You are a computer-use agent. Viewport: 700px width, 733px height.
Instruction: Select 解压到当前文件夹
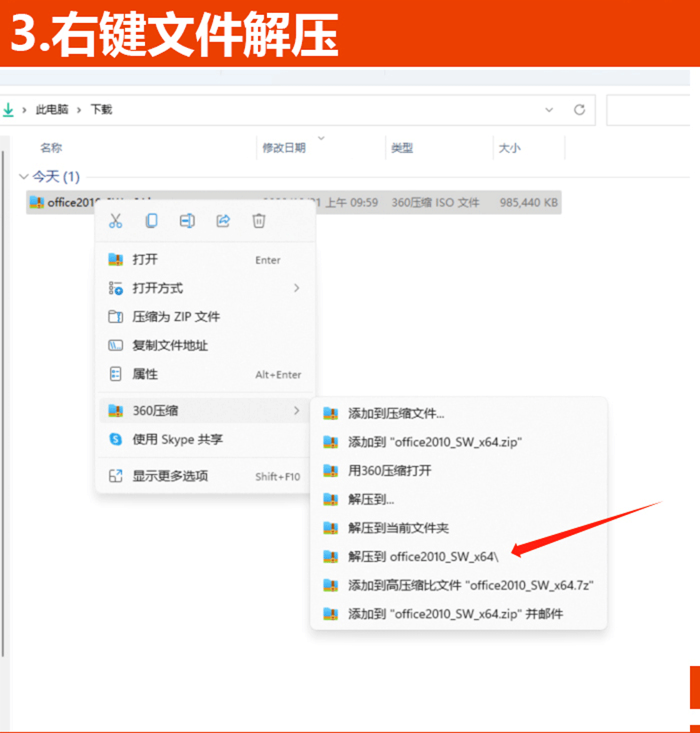pos(459,528)
